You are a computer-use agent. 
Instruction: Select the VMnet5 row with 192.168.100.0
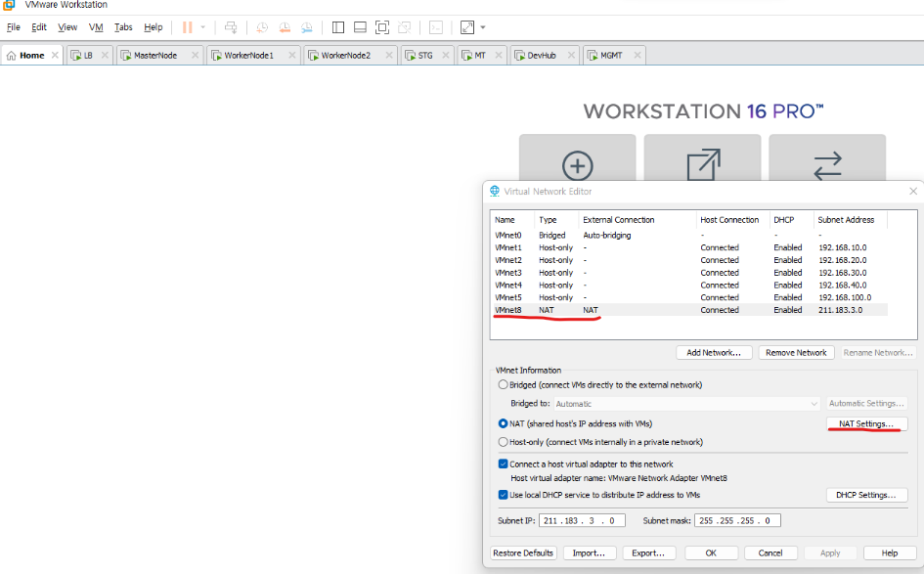689,297
